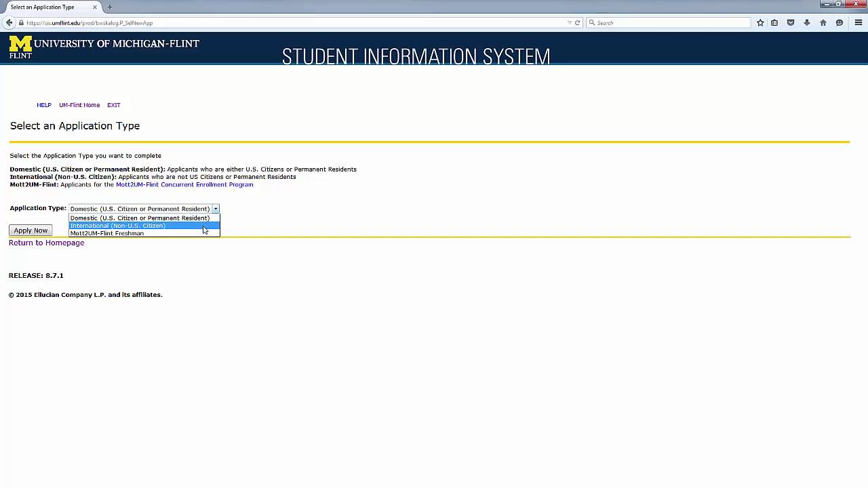Restore down the browser window
868x488 pixels.
coord(839,3)
